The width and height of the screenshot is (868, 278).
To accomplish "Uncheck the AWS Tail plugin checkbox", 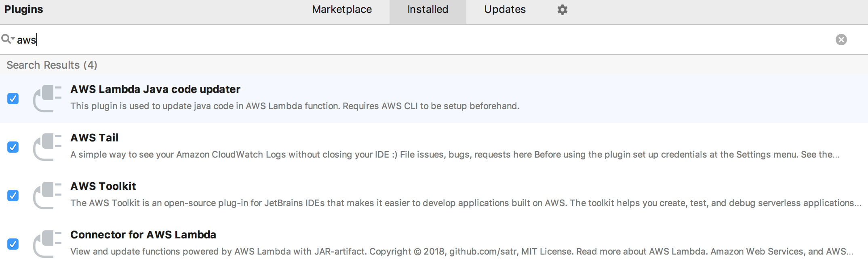I will 13,147.
